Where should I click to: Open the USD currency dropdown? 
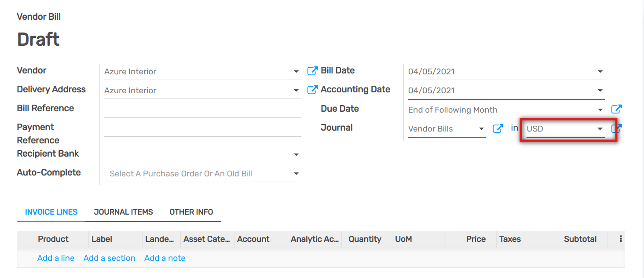pos(600,128)
